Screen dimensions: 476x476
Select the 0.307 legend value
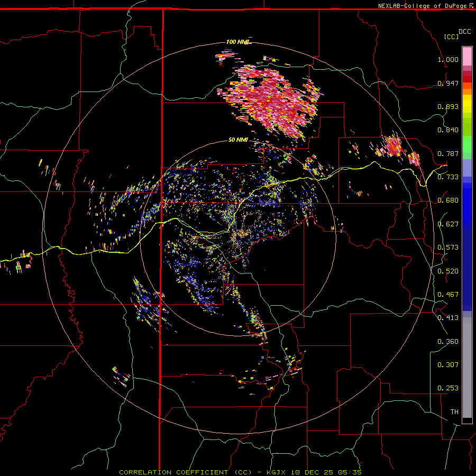pos(448,365)
